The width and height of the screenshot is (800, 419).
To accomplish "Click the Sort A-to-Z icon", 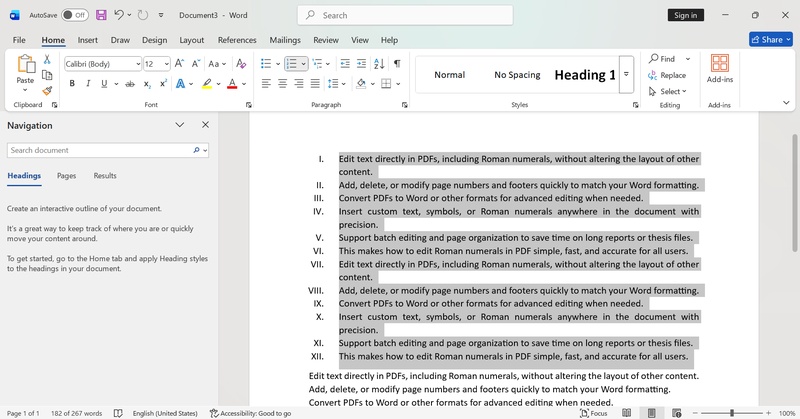I will (379, 63).
